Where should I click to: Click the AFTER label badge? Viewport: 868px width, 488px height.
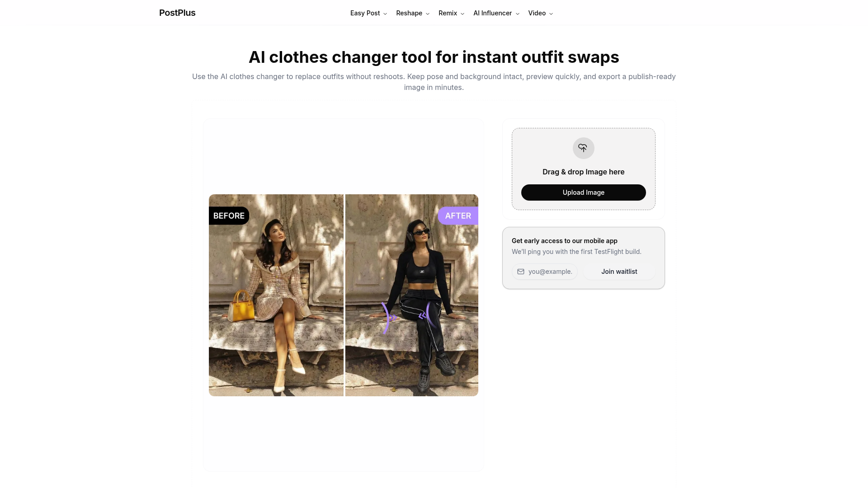tap(458, 216)
